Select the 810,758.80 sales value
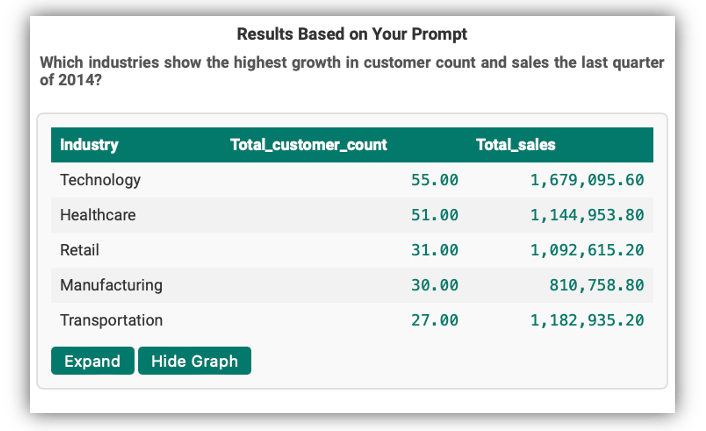This screenshot has height=431, width=706. click(x=597, y=285)
